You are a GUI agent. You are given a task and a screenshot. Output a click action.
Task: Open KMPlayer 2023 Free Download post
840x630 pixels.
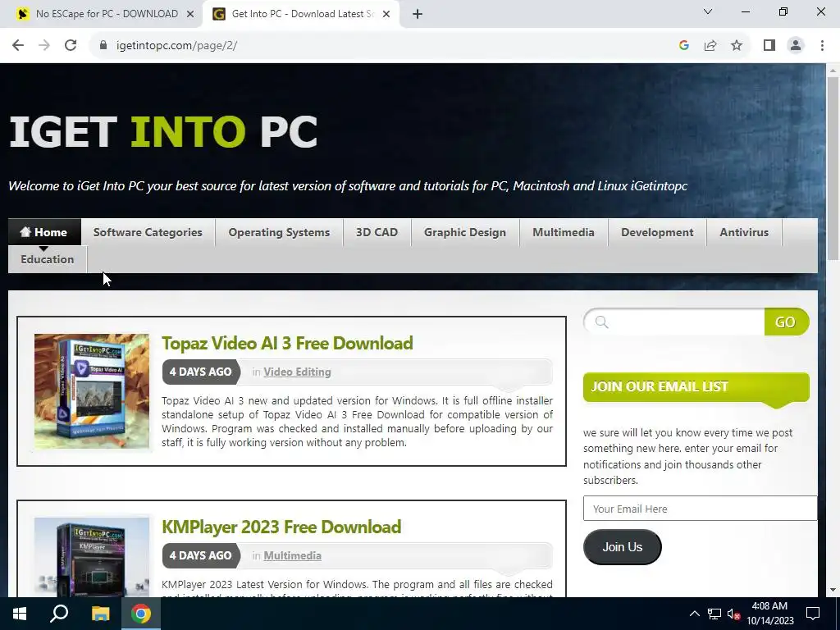(281, 527)
